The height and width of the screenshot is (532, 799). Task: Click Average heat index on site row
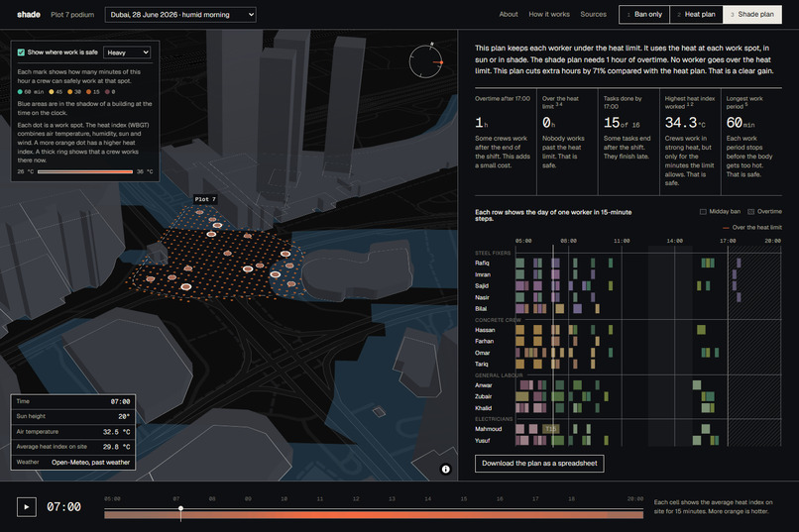click(73, 447)
